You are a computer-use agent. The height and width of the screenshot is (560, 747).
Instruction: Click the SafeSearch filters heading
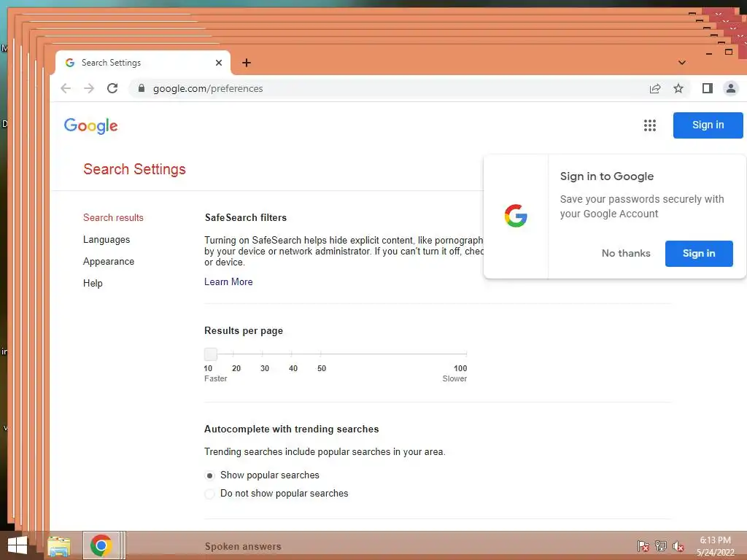[246, 217]
